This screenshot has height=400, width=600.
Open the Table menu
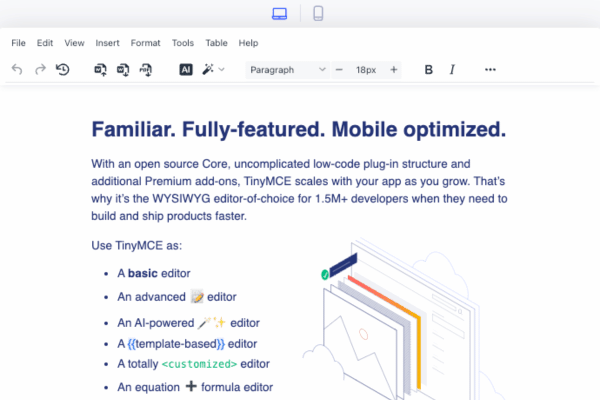[217, 43]
